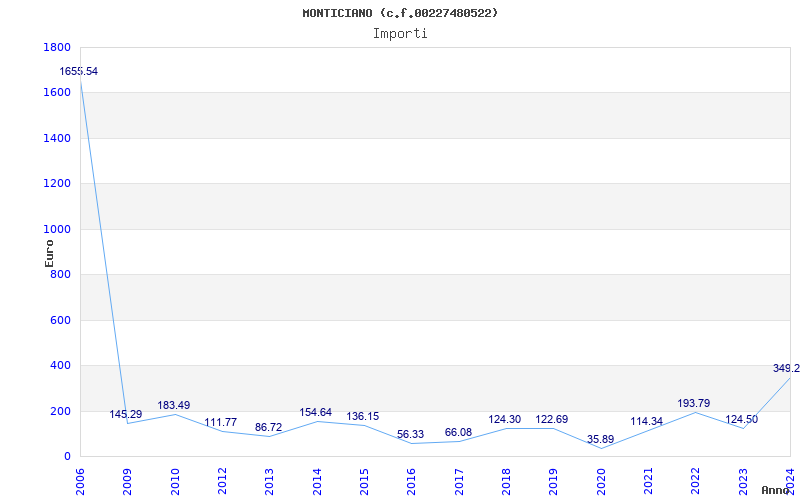Select the 183.49 data label
800x500 pixels.
click(x=173, y=406)
